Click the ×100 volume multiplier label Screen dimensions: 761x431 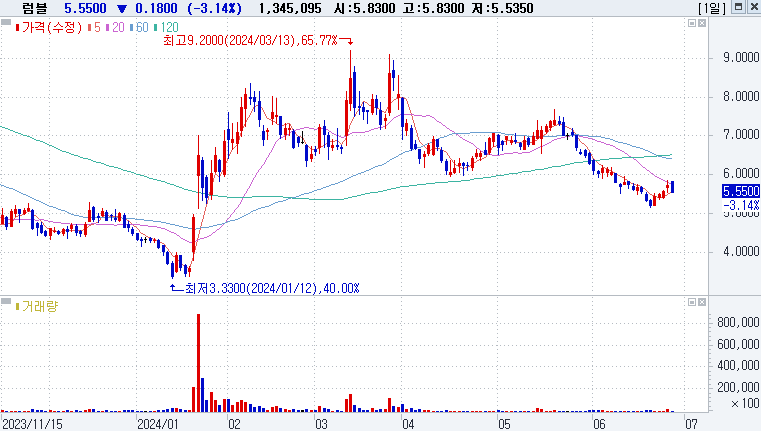click(x=745, y=403)
